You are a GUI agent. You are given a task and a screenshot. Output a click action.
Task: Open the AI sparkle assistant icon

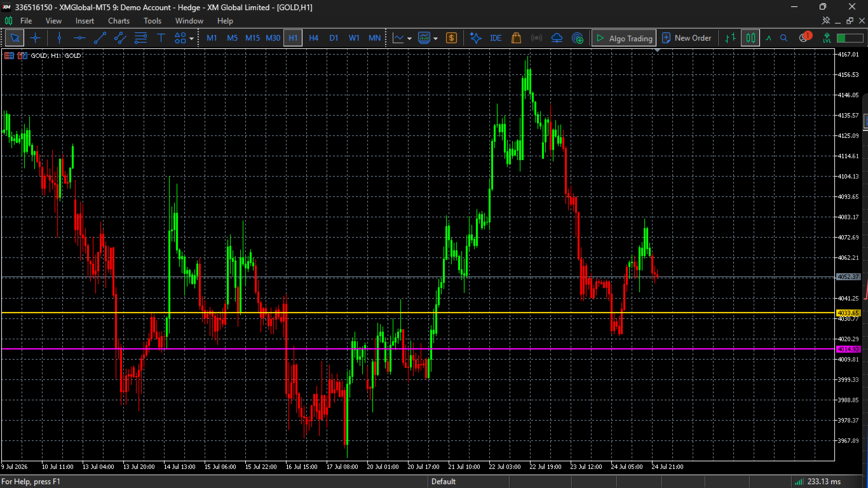click(x=475, y=38)
